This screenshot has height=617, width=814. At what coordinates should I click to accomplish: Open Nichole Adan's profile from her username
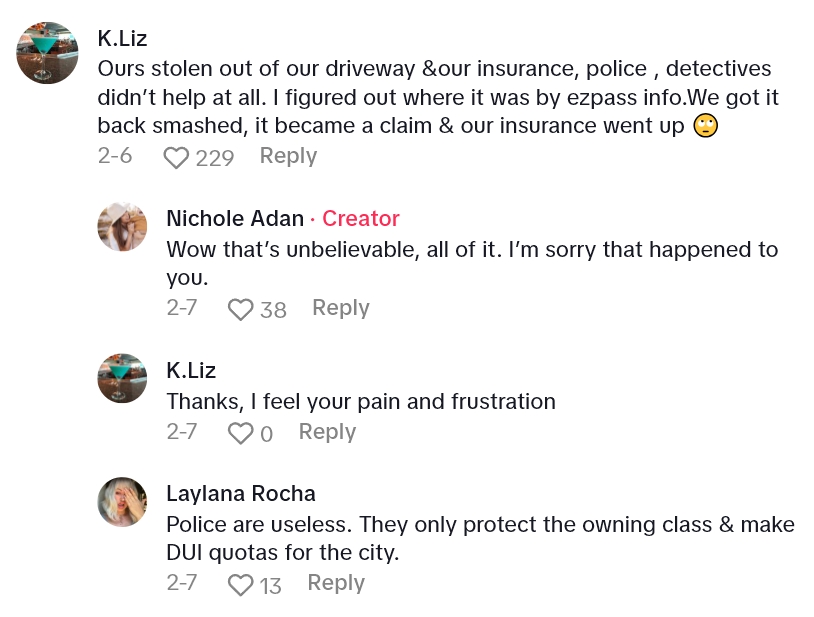coord(235,219)
